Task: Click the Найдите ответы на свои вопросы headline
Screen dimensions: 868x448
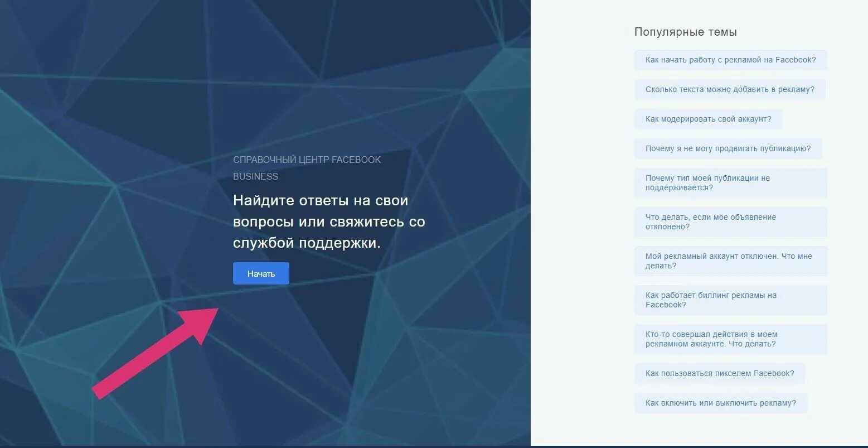Action: [x=329, y=221]
